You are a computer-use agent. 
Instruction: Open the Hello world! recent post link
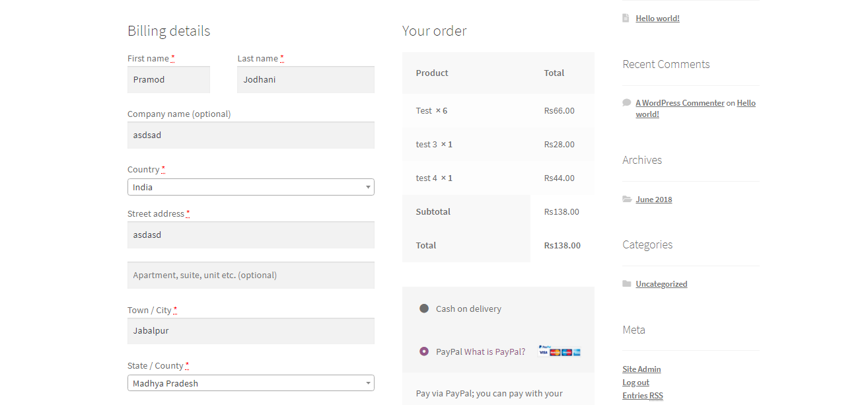tap(657, 18)
